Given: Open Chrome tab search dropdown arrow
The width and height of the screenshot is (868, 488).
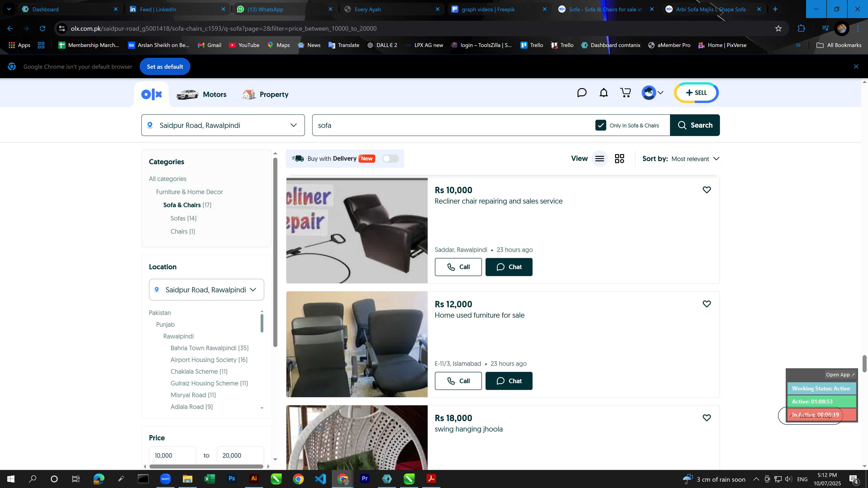Looking at the screenshot, I should pyautogui.click(x=9, y=9).
